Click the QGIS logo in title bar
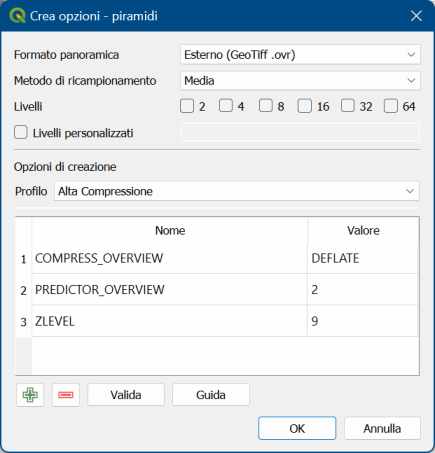This screenshot has width=435, height=453. pos(17,16)
